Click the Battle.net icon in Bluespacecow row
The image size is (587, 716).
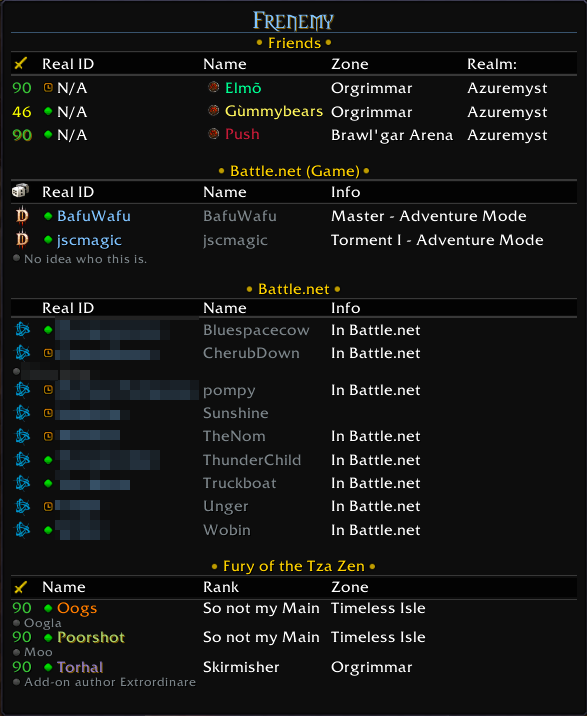coord(22,329)
